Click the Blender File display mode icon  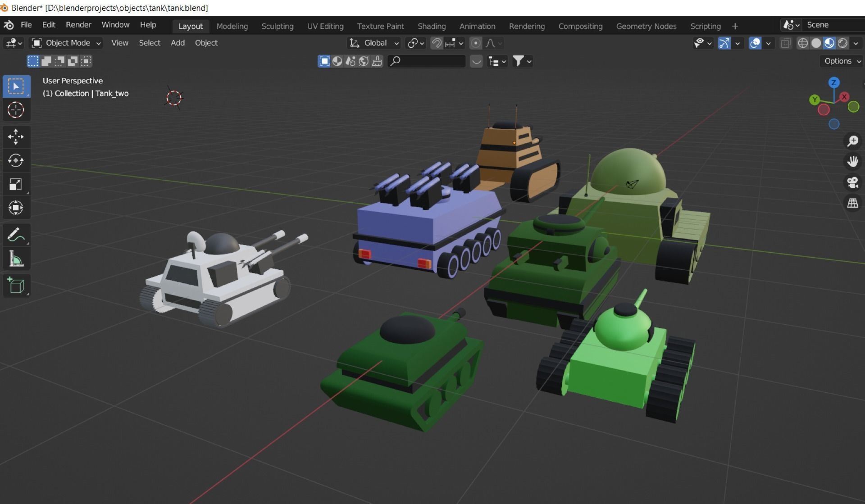351,61
